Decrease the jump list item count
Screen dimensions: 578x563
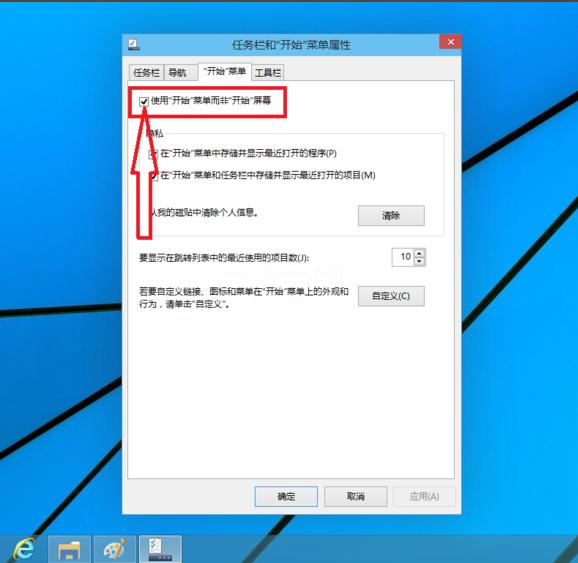[x=419, y=261]
